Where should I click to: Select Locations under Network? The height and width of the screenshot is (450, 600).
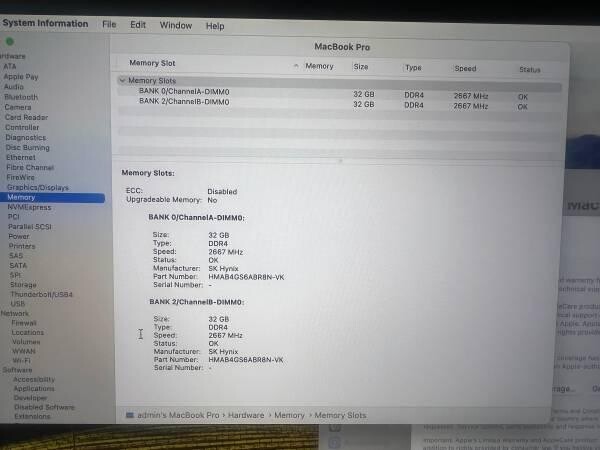pyautogui.click(x=28, y=333)
